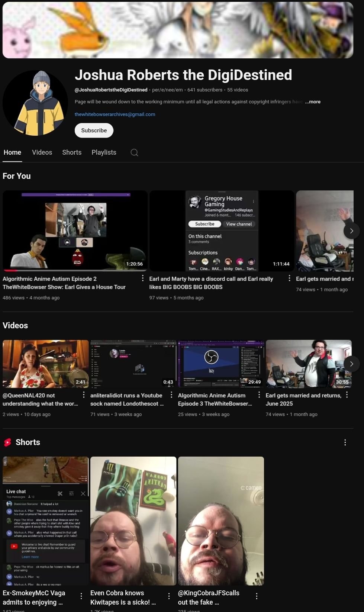Open options for Ex-SmokeyMcC Vaga short
Screen dimensions: 364x612
(81, 596)
